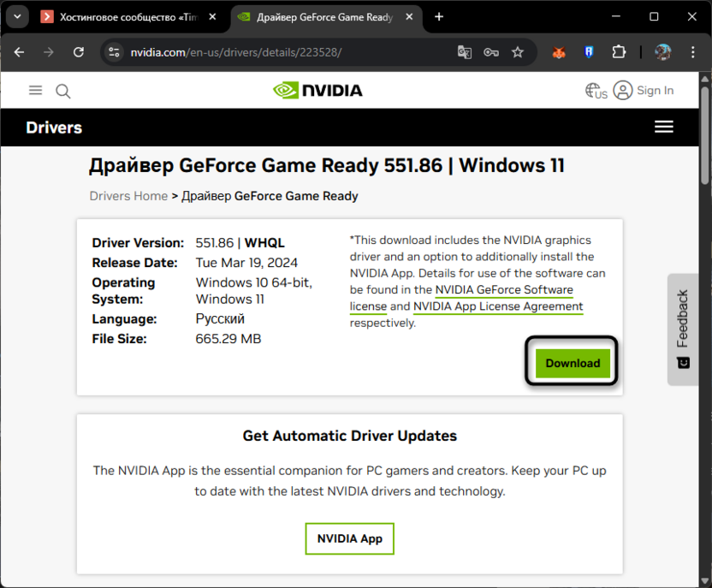Click the nvidia.com address bar URL
The height and width of the screenshot is (588, 712).
235,53
